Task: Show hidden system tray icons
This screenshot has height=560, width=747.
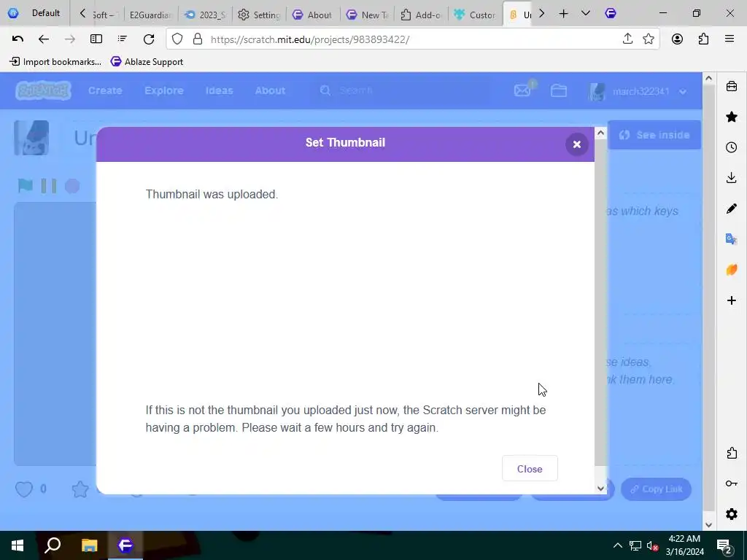Action: [617, 545]
